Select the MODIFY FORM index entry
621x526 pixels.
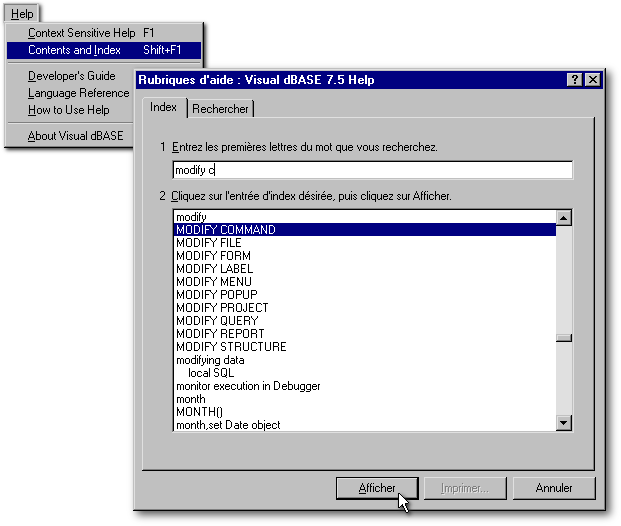[x=365, y=256]
